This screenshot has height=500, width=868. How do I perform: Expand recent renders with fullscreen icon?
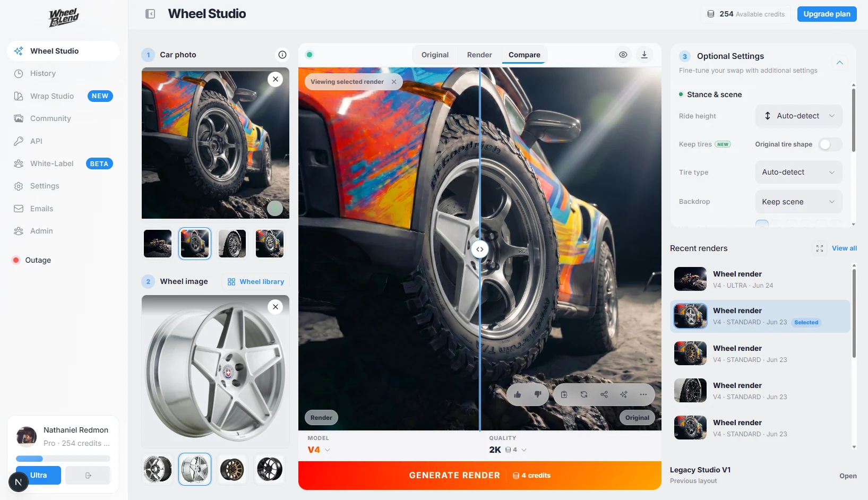820,248
